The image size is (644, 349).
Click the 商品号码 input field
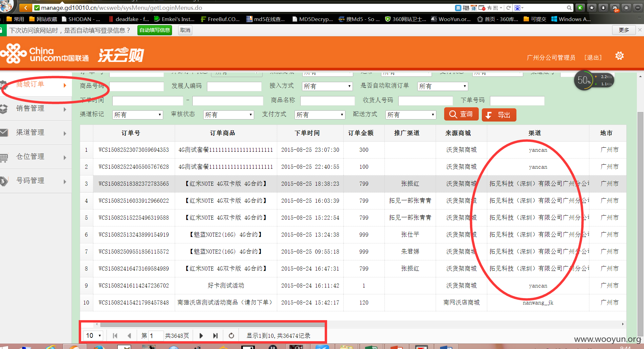coord(136,87)
